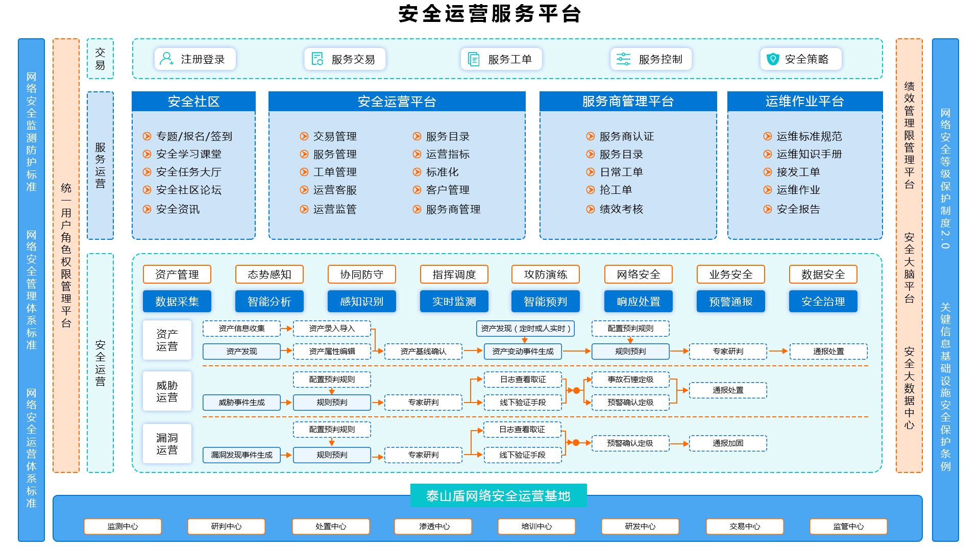Screen dimensions: 980x551
Task: Click the 服务交易 document icon
Action: click(317, 59)
